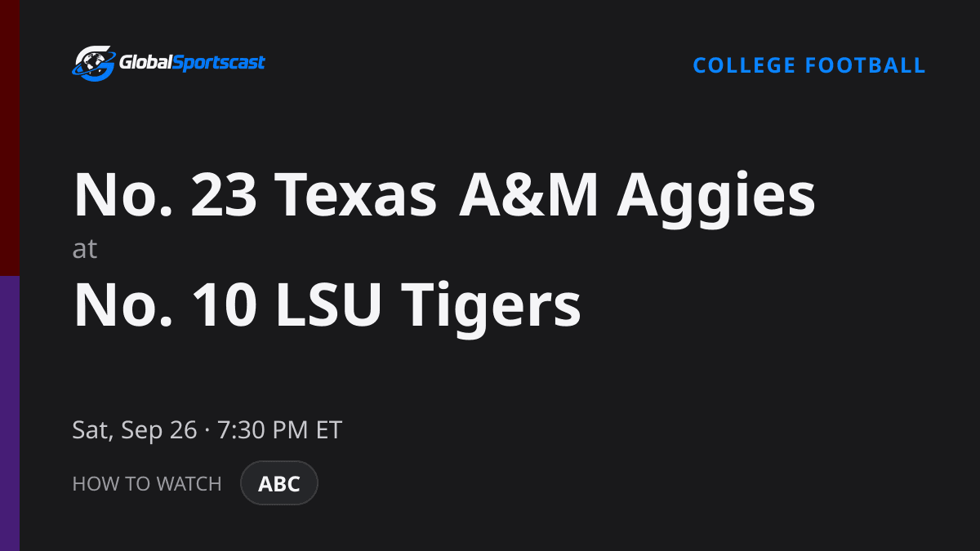Click the ABC channel badge

click(x=279, y=483)
